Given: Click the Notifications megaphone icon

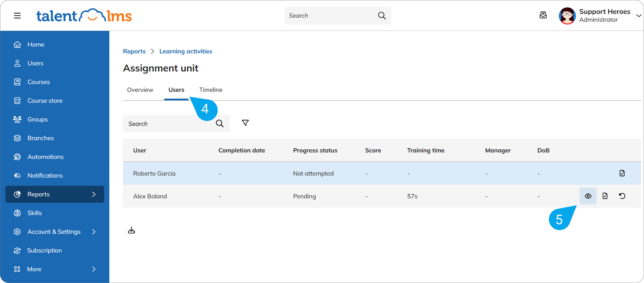Looking at the screenshot, I should tap(17, 175).
